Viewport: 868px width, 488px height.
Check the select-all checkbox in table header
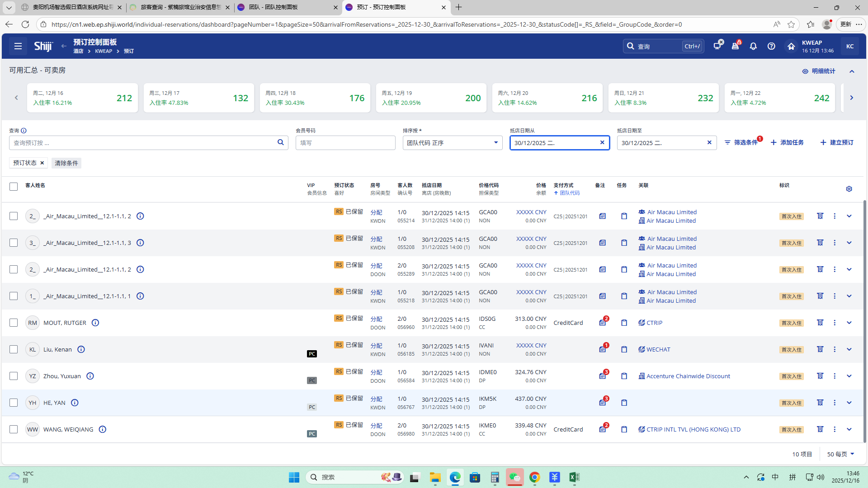coord(14,187)
